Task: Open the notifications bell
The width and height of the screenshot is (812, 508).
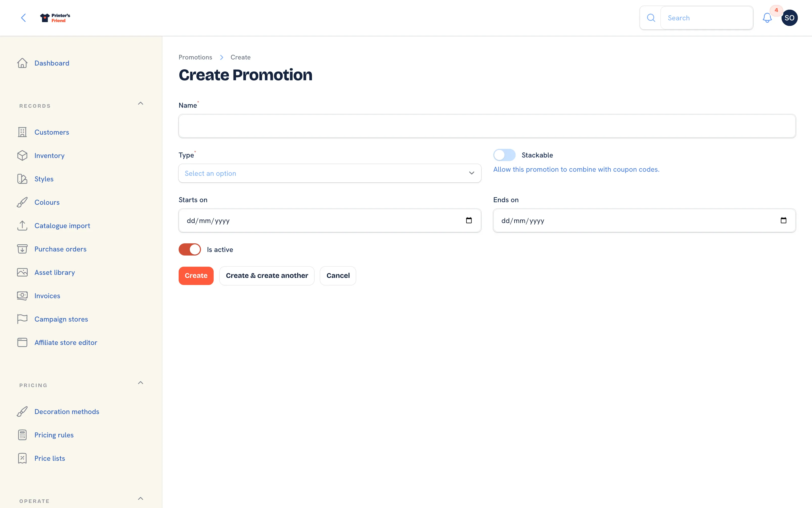Action: point(767,18)
